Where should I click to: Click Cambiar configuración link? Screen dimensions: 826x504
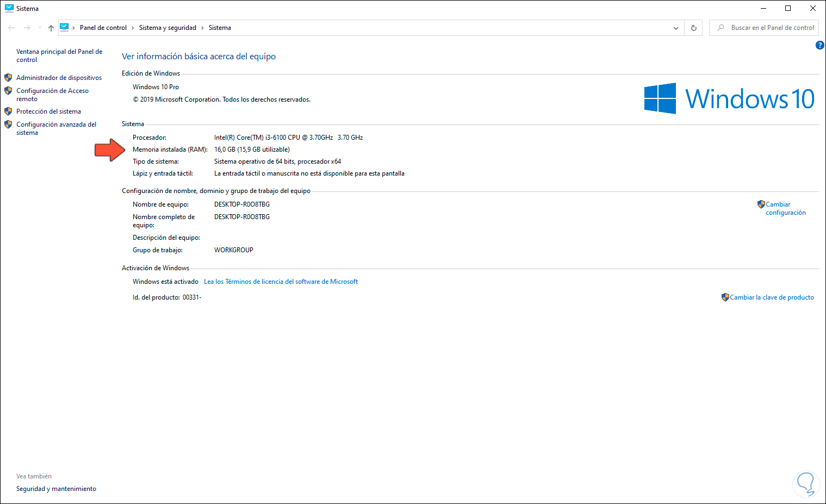(x=786, y=208)
